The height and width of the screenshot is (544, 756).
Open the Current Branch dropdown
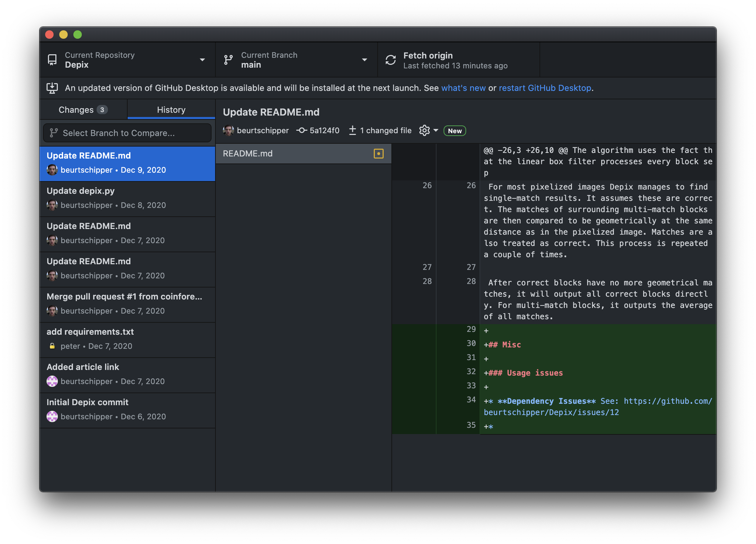point(365,60)
